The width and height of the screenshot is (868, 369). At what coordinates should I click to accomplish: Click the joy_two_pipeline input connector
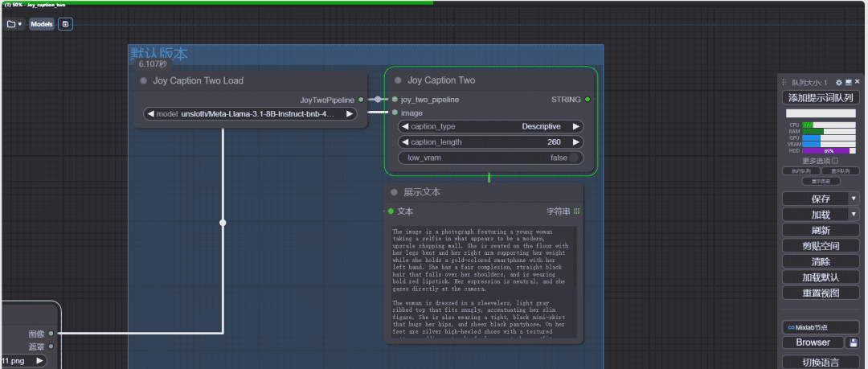395,100
